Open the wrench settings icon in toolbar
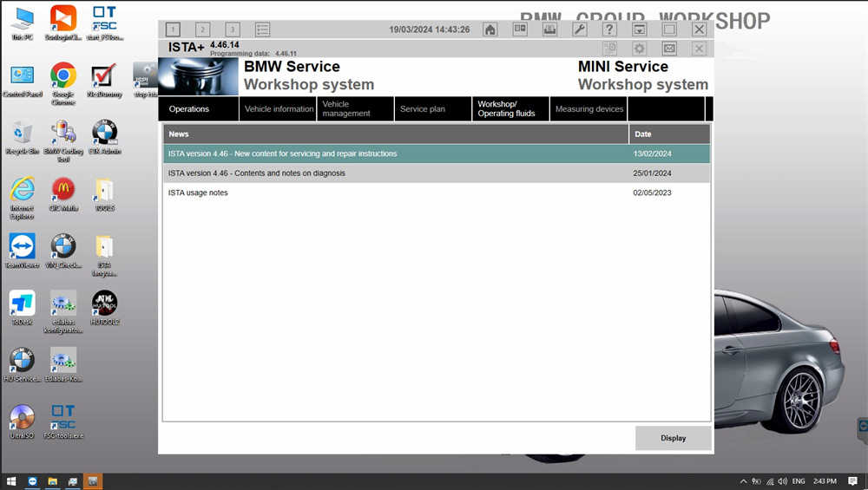This screenshot has height=490, width=868. click(x=580, y=29)
